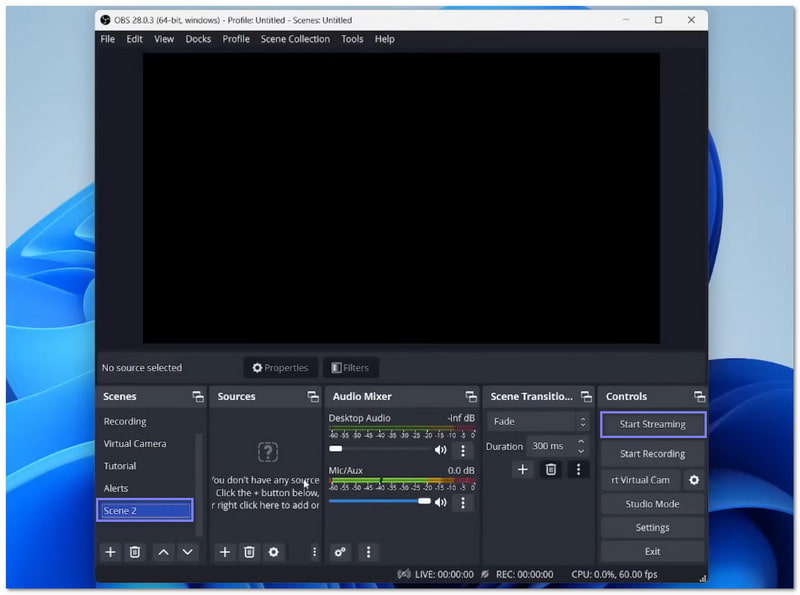This screenshot has width=800, height=595.
Task: Open Desktop Audio three-dot options menu
Action: coord(462,450)
